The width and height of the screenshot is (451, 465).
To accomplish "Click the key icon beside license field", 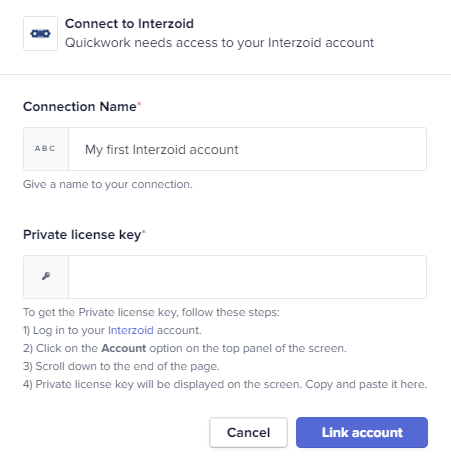I will pos(46,276).
